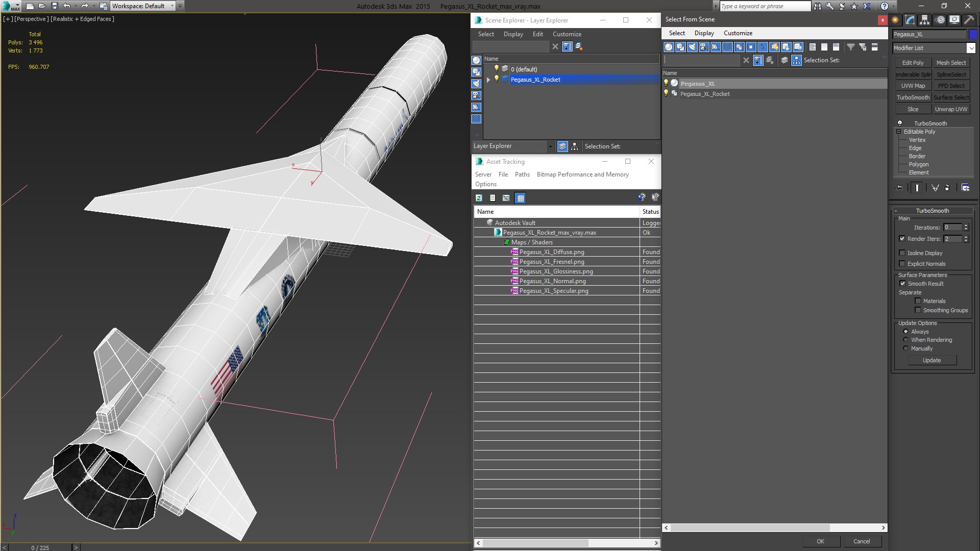This screenshot has height=551, width=980.
Task: Enable Separate by Smoothing Groups checkbox
Action: pos(918,310)
